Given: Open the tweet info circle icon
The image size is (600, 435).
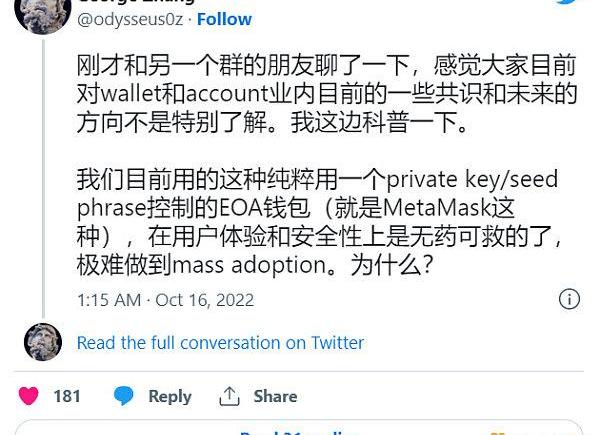Looking at the screenshot, I should coord(569,299).
